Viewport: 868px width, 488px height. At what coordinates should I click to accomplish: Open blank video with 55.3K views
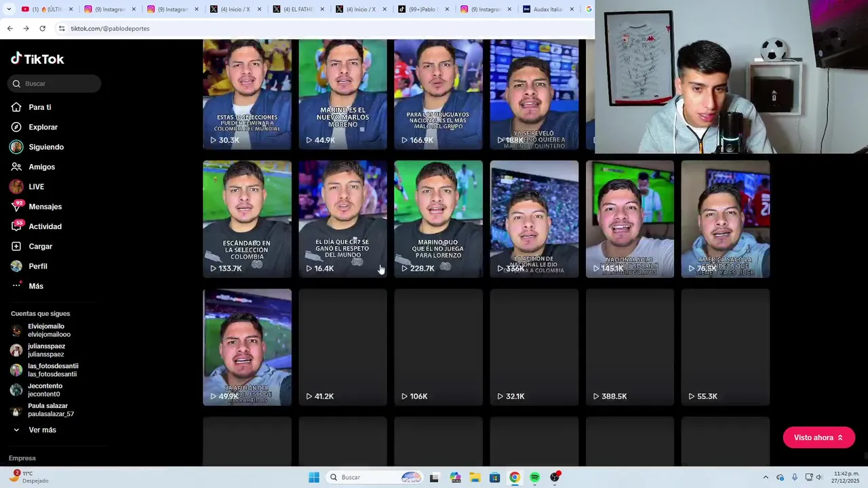coord(726,347)
